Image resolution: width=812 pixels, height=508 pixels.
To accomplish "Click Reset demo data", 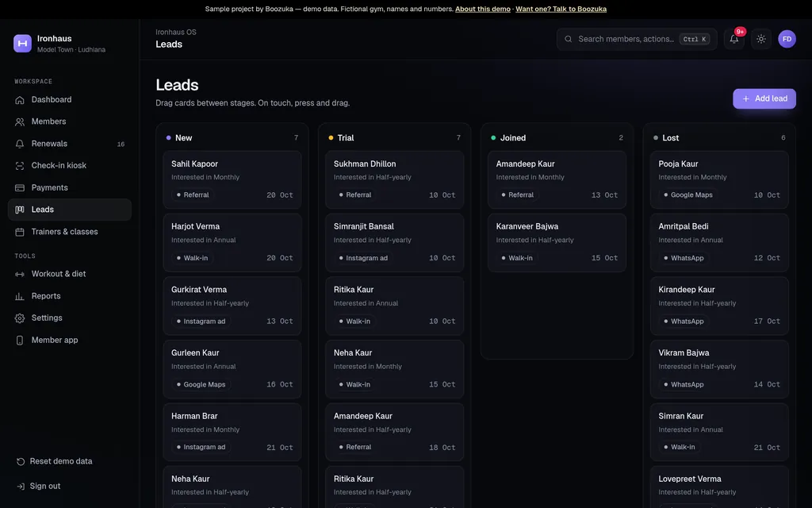I will pyautogui.click(x=70, y=461).
